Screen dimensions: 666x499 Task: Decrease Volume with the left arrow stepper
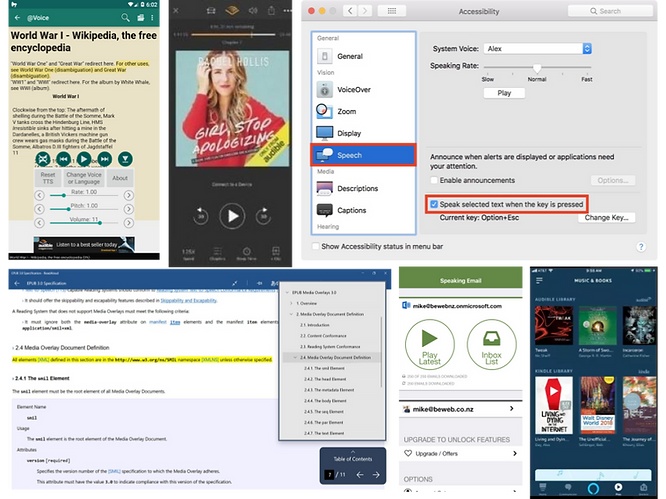click(39, 223)
